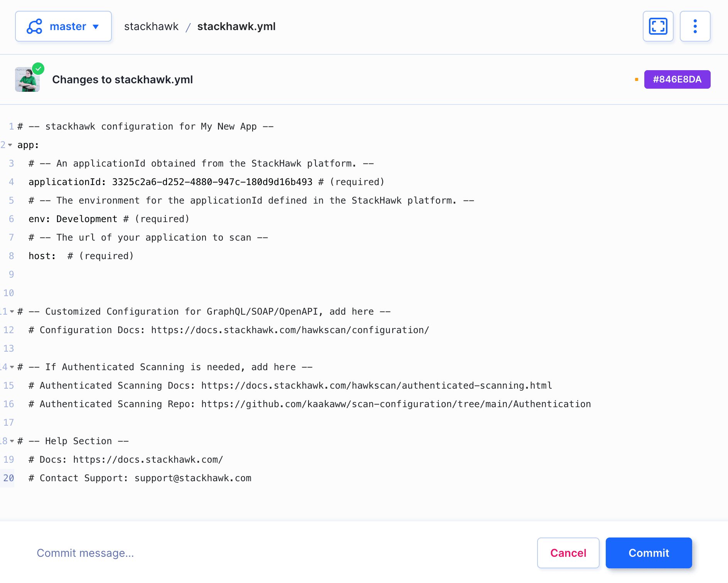Click line number 9 in gutter
The width and height of the screenshot is (728, 583).
coord(11,275)
